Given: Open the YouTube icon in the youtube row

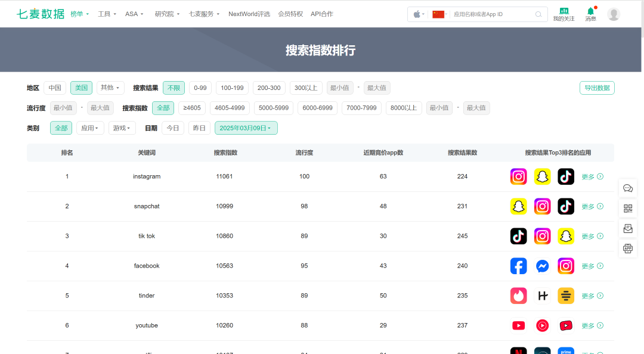Looking at the screenshot, I should pos(518,325).
